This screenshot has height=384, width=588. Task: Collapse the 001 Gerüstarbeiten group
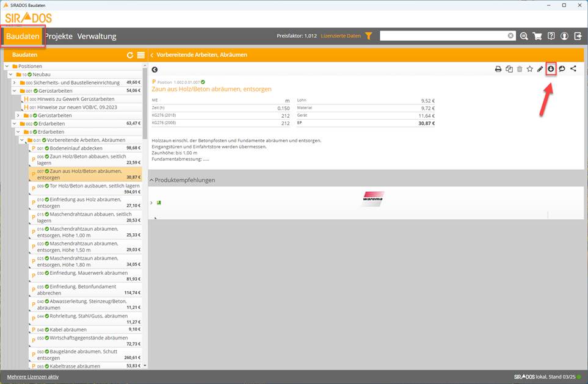[x=14, y=91]
